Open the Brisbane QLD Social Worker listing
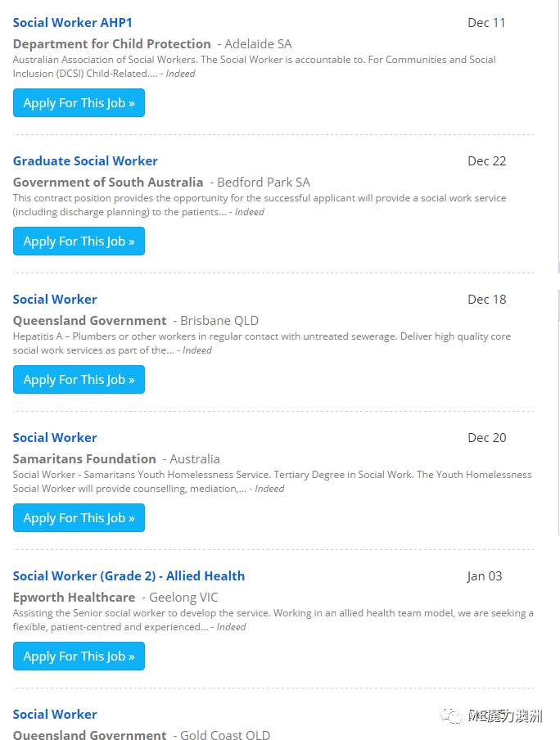Image resolution: width=560 pixels, height=740 pixels. click(x=55, y=300)
